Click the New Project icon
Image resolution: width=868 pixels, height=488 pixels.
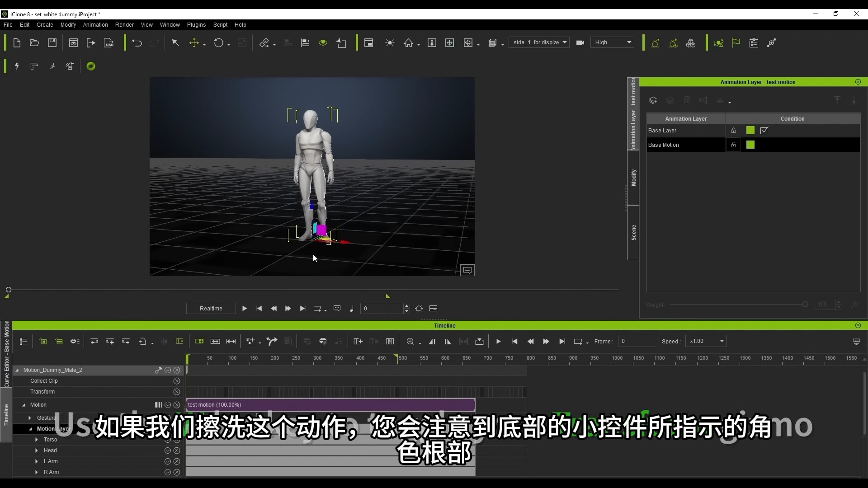coord(17,43)
